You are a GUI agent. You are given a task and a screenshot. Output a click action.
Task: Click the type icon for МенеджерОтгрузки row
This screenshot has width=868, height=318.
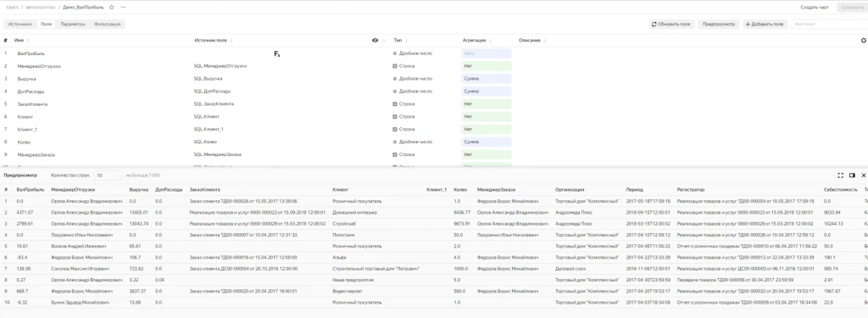coord(395,66)
